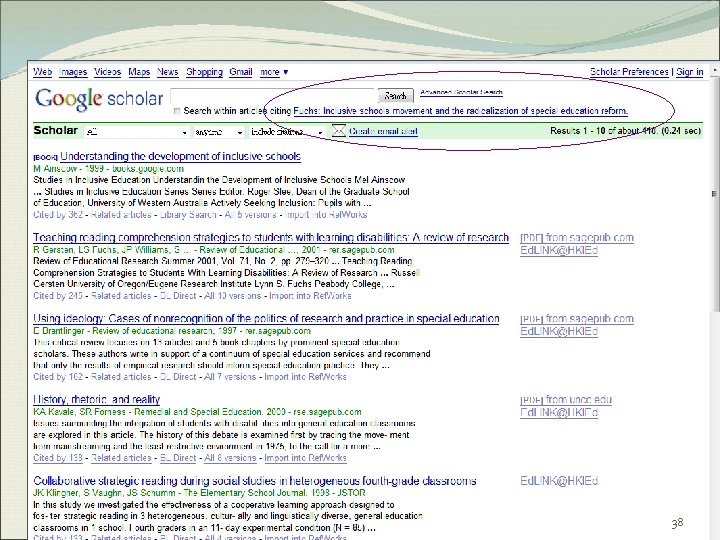Viewport: 720px width, 540px height.
Task: Open Gmail in top navigation
Action: coord(241,72)
